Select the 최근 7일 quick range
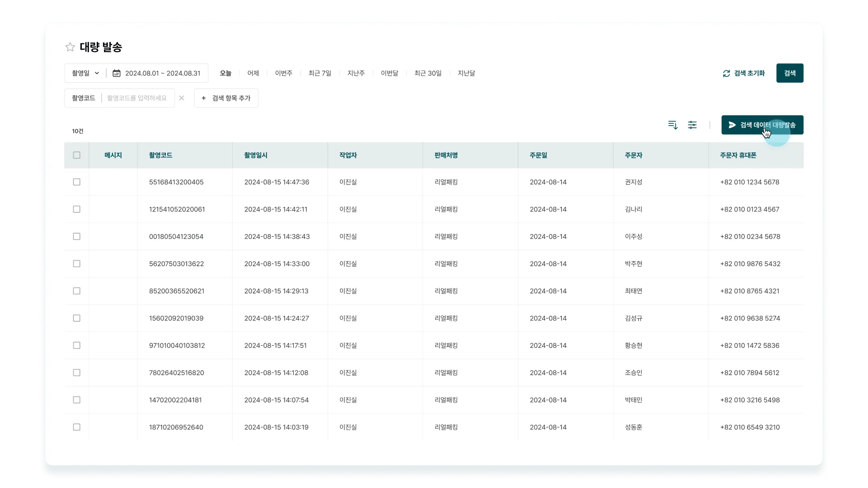The height and width of the screenshot is (488, 868). tap(320, 73)
